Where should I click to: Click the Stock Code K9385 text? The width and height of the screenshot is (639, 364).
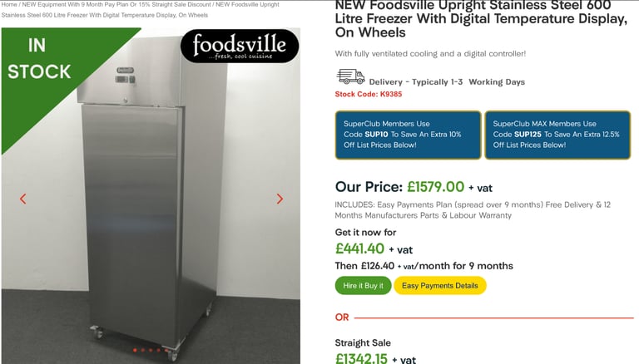(x=369, y=94)
